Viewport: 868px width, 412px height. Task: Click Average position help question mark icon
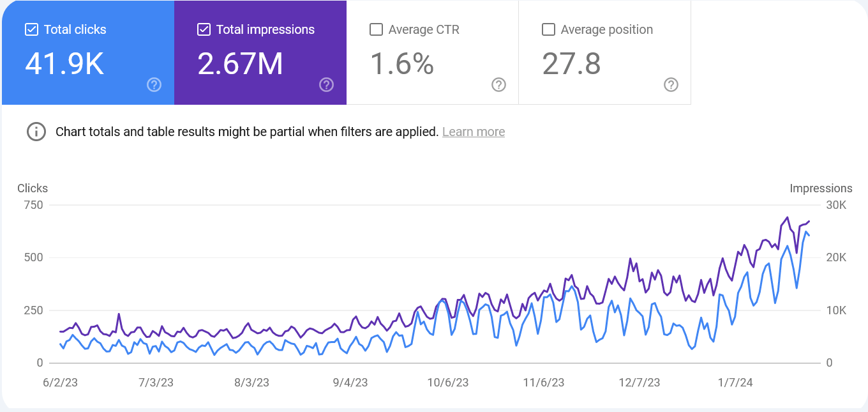pyautogui.click(x=671, y=84)
